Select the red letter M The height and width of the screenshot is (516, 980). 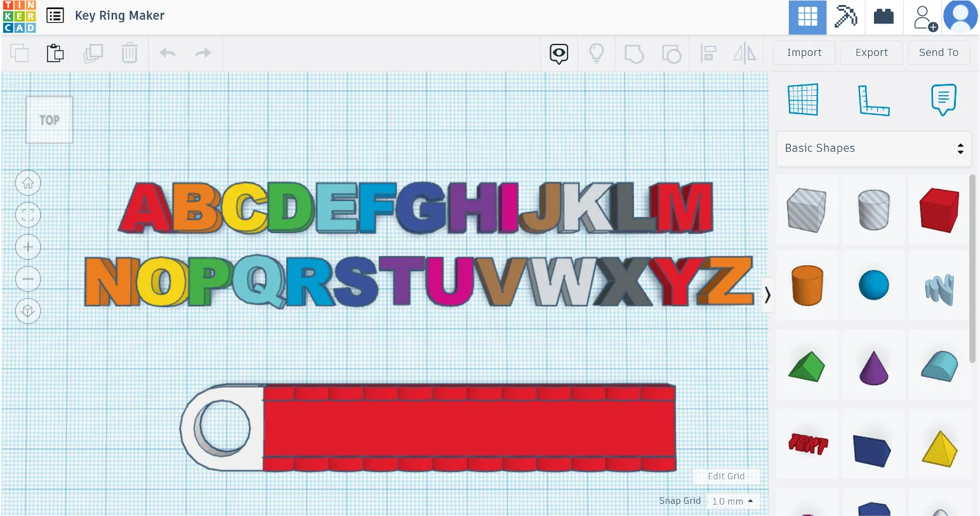pos(684,208)
